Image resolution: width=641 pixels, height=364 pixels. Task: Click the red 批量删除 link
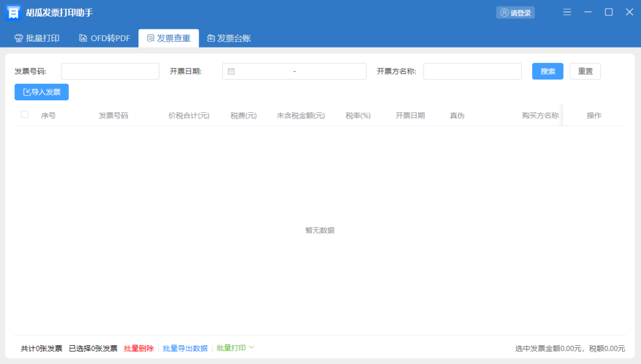pyautogui.click(x=139, y=349)
